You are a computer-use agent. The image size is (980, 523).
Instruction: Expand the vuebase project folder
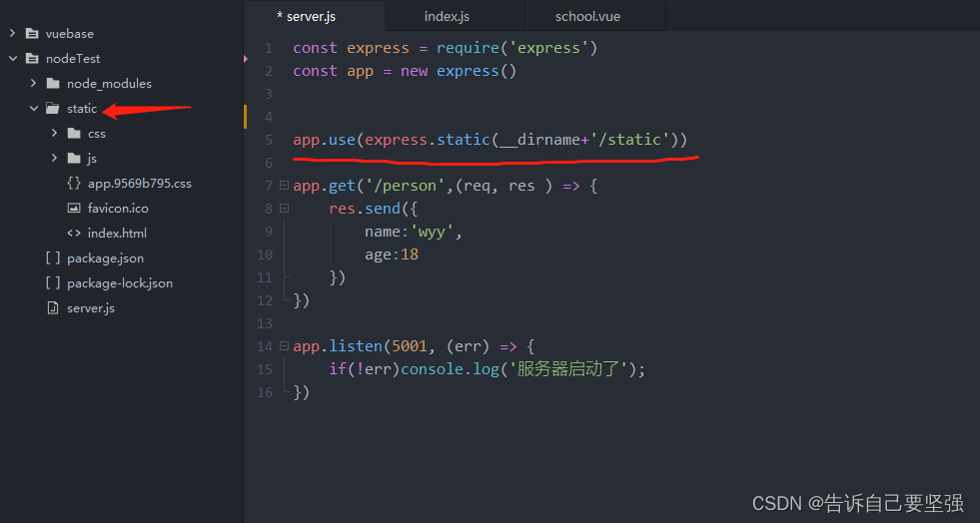pos(13,33)
